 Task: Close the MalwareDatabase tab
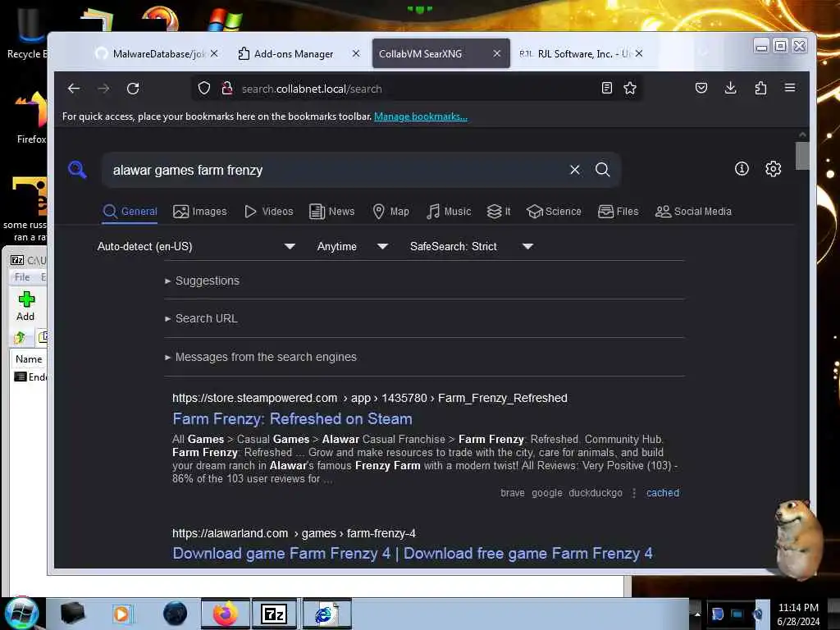[214, 53]
